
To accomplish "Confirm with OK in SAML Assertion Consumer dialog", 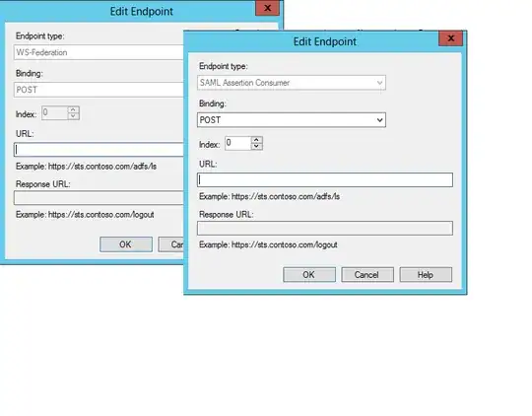I will [x=309, y=275].
